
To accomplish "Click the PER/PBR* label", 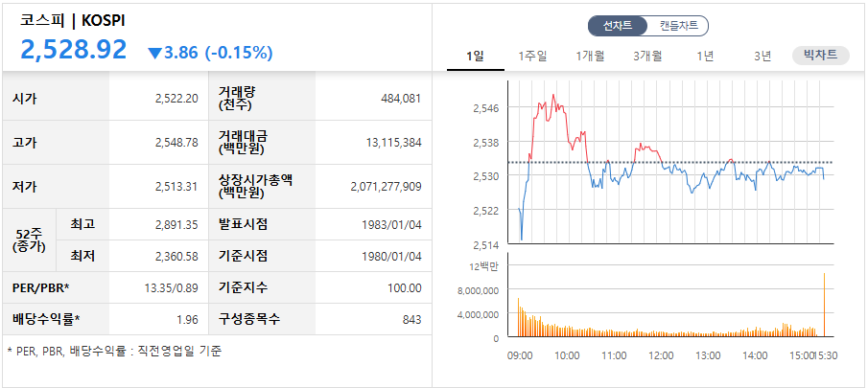I will click(x=40, y=288).
